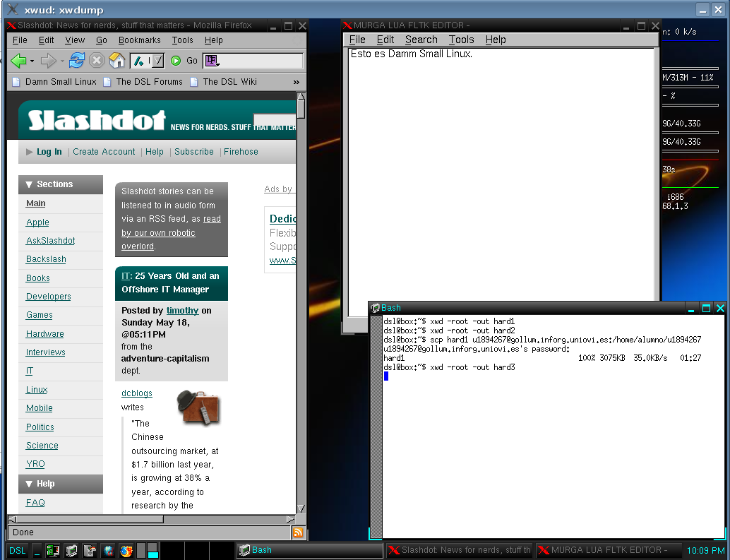The height and width of the screenshot is (560, 730).
Task: Open the DSL start menu
Action: coord(17,551)
